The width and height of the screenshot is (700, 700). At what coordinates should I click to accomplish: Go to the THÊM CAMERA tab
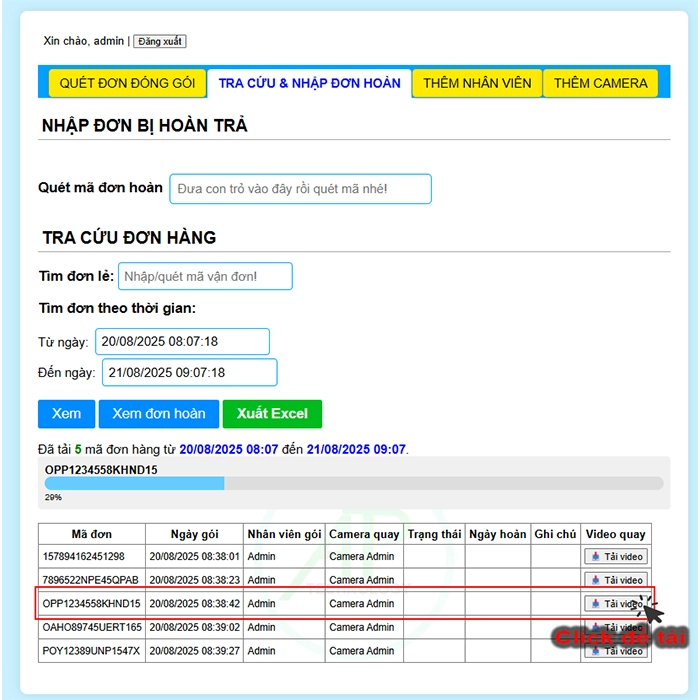click(600, 83)
